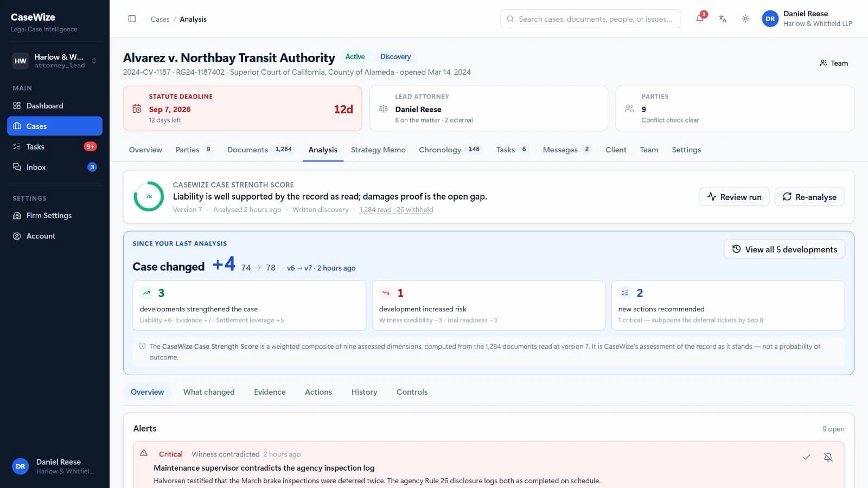The height and width of the screenshot is (488, 868).
Task: Switch to the Parties tab
Action: point(194,150)
